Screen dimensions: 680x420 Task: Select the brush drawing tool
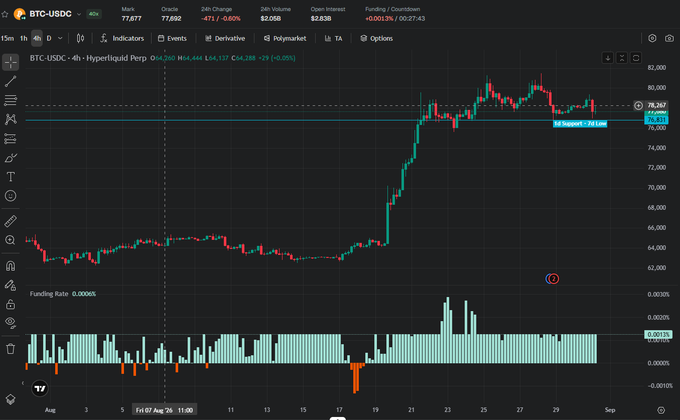(10, 158)
